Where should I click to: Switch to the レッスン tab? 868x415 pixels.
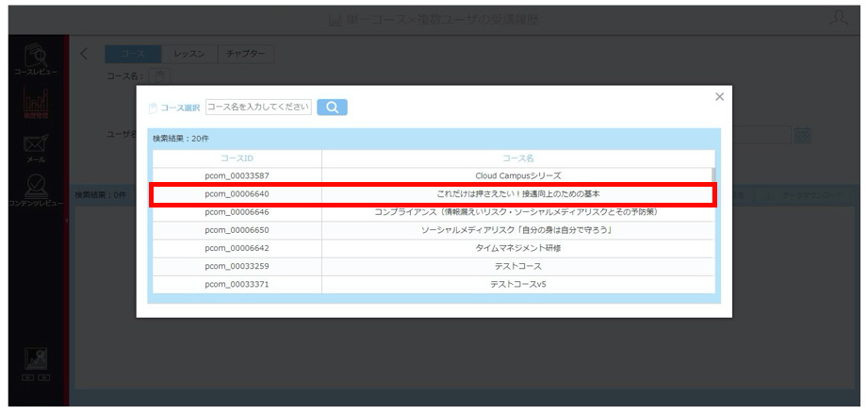pos(189,54)
